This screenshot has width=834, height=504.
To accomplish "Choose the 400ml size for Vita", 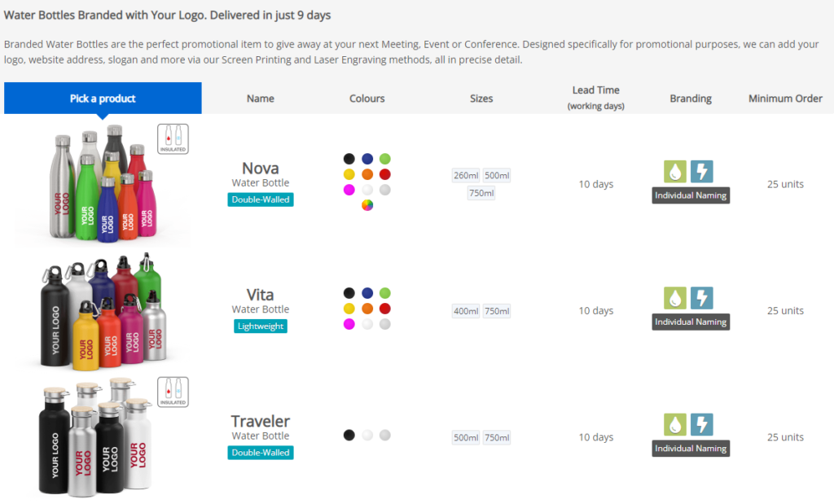I will [466, 311].
